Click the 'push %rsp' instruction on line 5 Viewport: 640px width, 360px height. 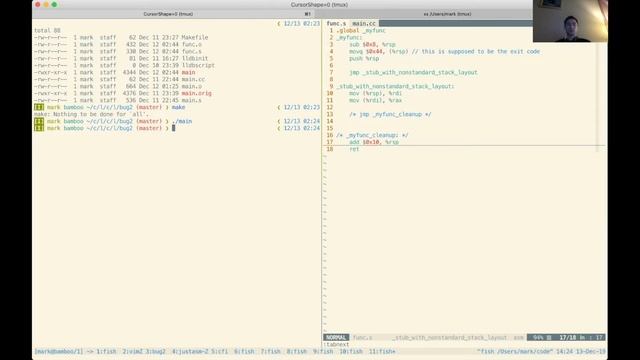point(364,58)
